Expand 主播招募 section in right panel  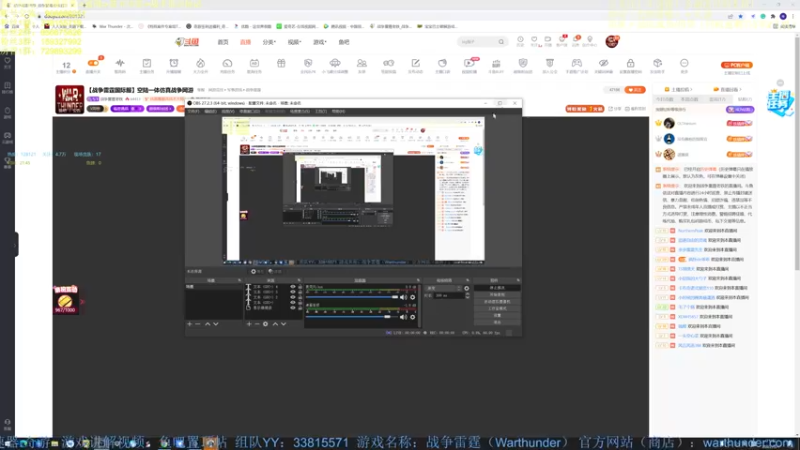(679, 90)
